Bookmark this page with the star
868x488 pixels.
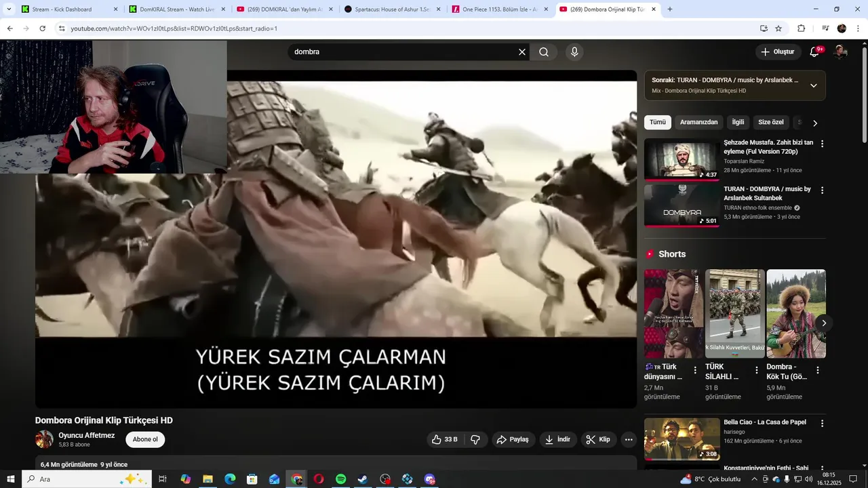tap(778, 28)
